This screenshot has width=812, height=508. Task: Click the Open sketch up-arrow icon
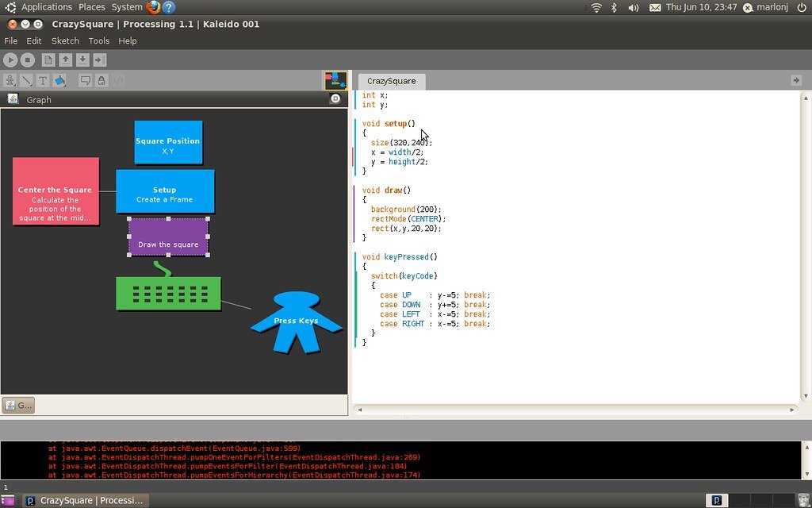coord(66,60)
